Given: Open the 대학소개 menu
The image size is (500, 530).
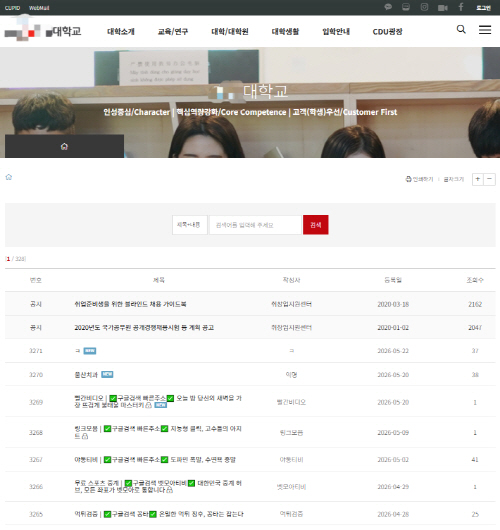Looking at the screenshot, I should click(121, 32).
